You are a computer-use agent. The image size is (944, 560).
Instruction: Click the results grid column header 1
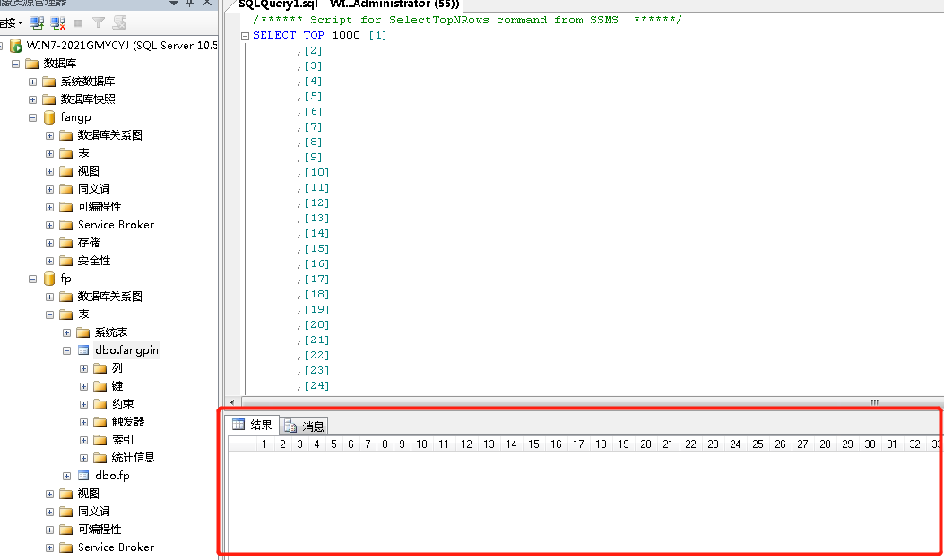(264, 444)
